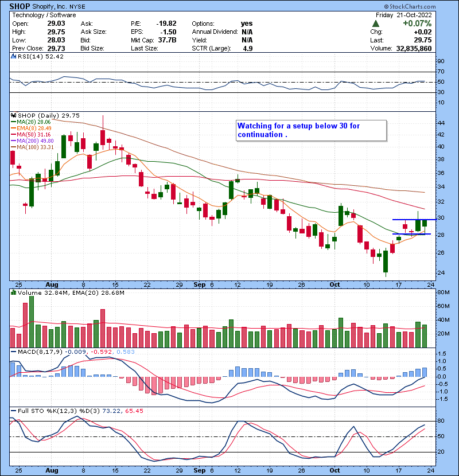This screenshot has height=476, width=459.
Task: Click the volume bars icon in Volume legend
Action: point(13,292)
